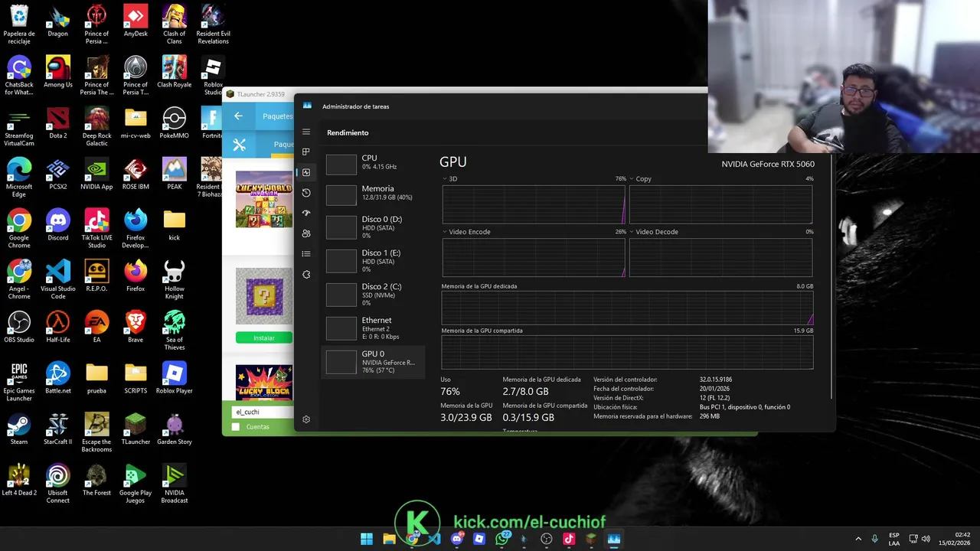This screenshot has height=551, width=980.
Task: Select TikTok LIVE Studio desktop icon
Action: point(96,228)
